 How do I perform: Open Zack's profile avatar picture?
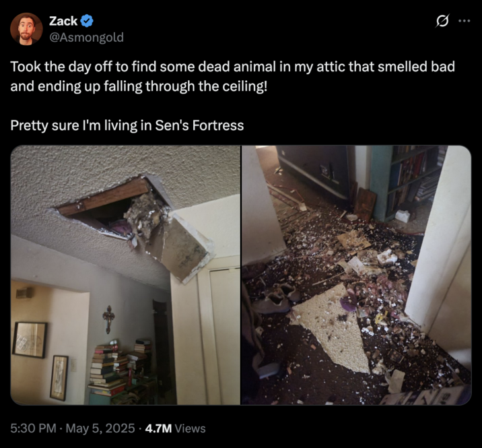point(26,29)
